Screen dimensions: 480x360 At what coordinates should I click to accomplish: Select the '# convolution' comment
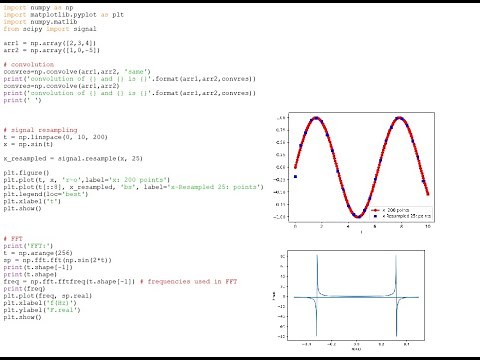pos(29,64)
